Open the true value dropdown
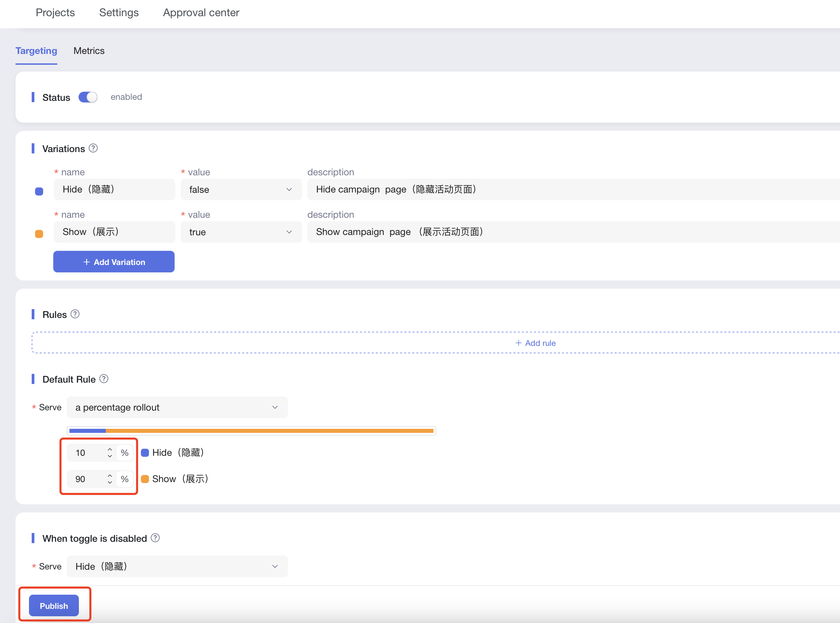The image size is (840, 623). coord(241,232)
